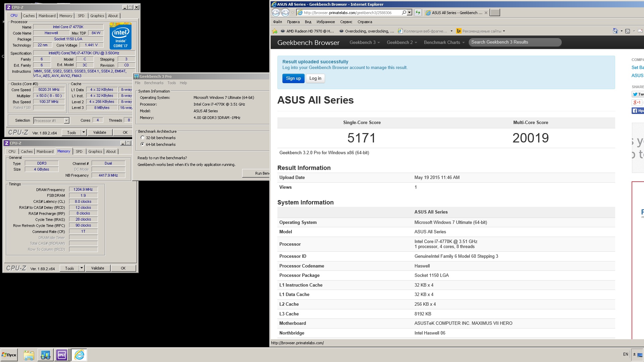This screenshot has width=644, height=362.
Task: Click the Multi-Core Score 20019
Action: pyautogui.click(x=531, y=138)
